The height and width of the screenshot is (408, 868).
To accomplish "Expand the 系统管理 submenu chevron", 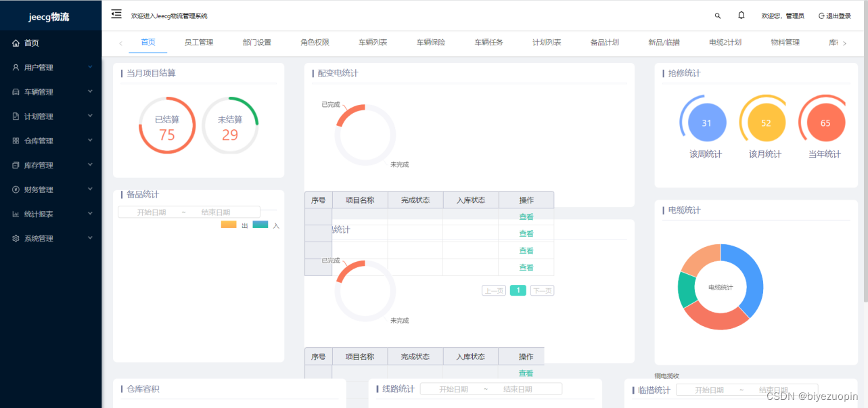I will pyautogui.click(x=90, y=237).
